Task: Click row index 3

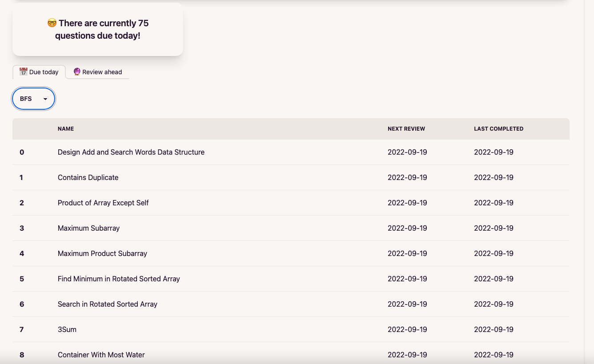Action: click(x=22, y=228)
